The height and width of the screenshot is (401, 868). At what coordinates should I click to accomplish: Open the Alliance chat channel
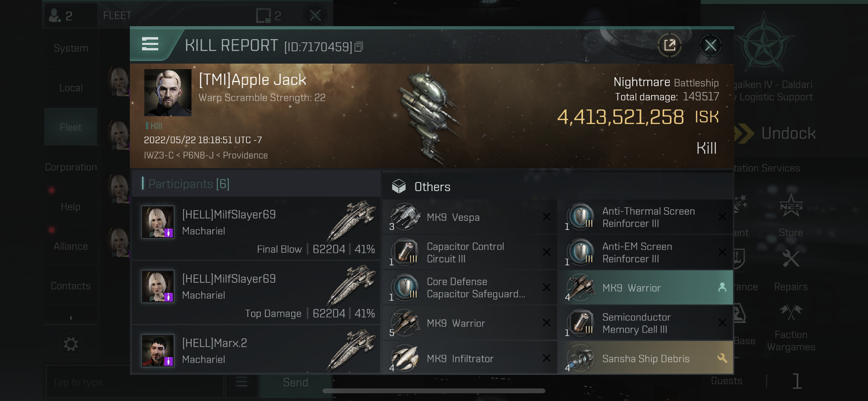point(71,246)
